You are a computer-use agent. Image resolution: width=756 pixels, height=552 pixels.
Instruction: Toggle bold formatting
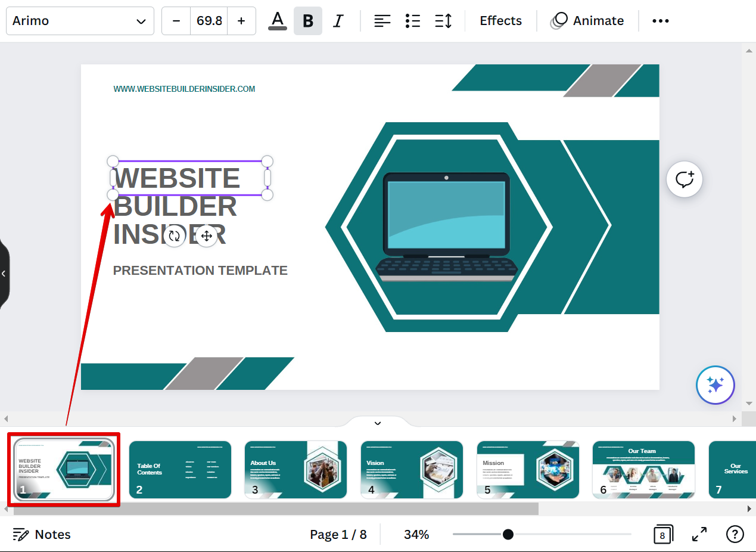click(x=308, y=21)
